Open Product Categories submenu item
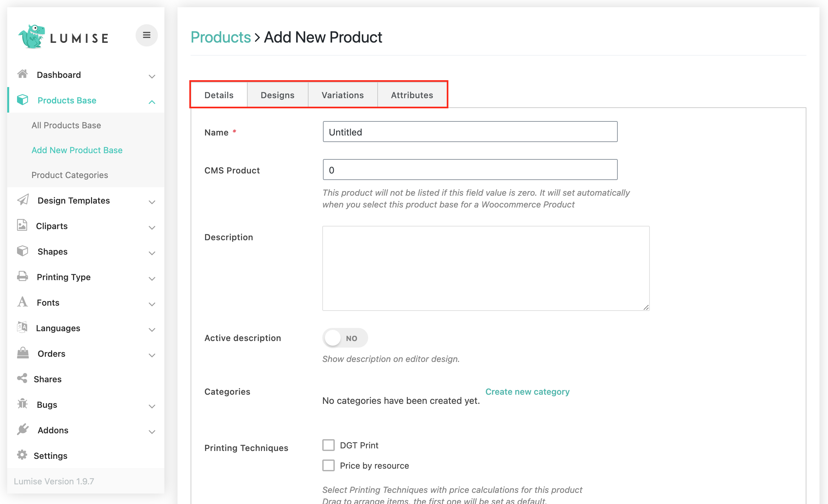Image resolution: width=828 pixels, height=504 pixels. [x=69, y=175]
